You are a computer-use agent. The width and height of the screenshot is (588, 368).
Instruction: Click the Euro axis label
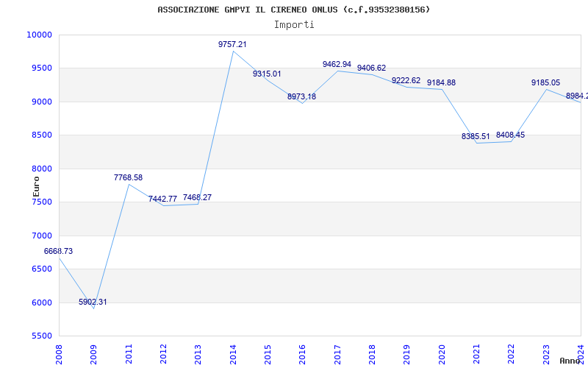click(x=36, y=187)
